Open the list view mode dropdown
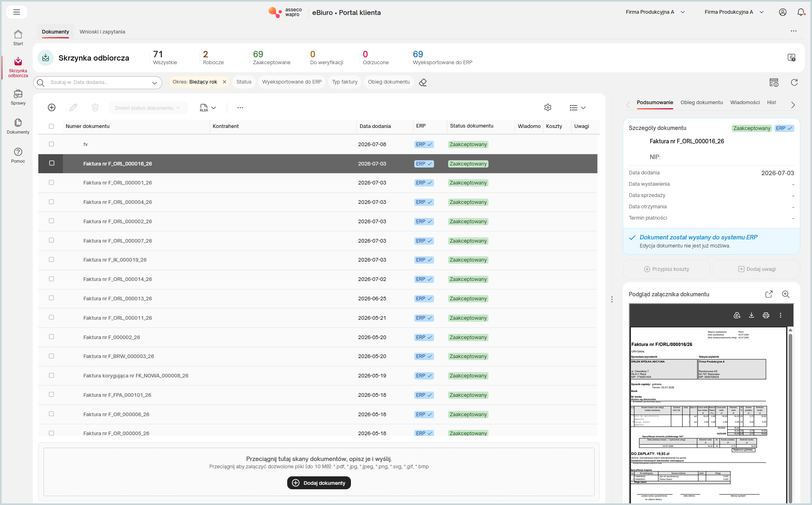 577,108
